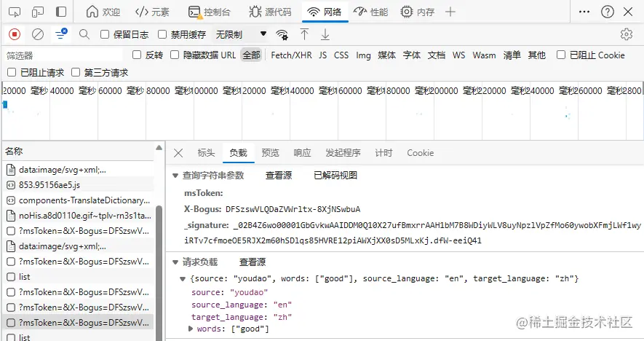Select the All (全部) filter

[x=251, y=55]
